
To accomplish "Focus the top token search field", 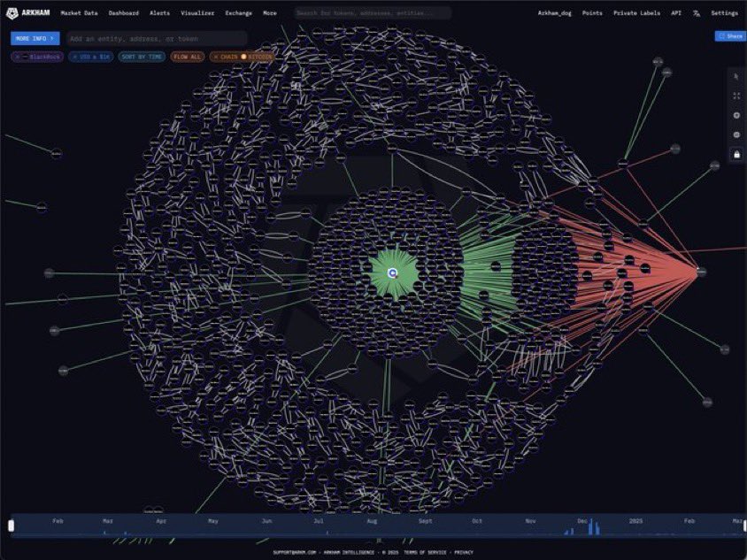I will click(373, 13).
